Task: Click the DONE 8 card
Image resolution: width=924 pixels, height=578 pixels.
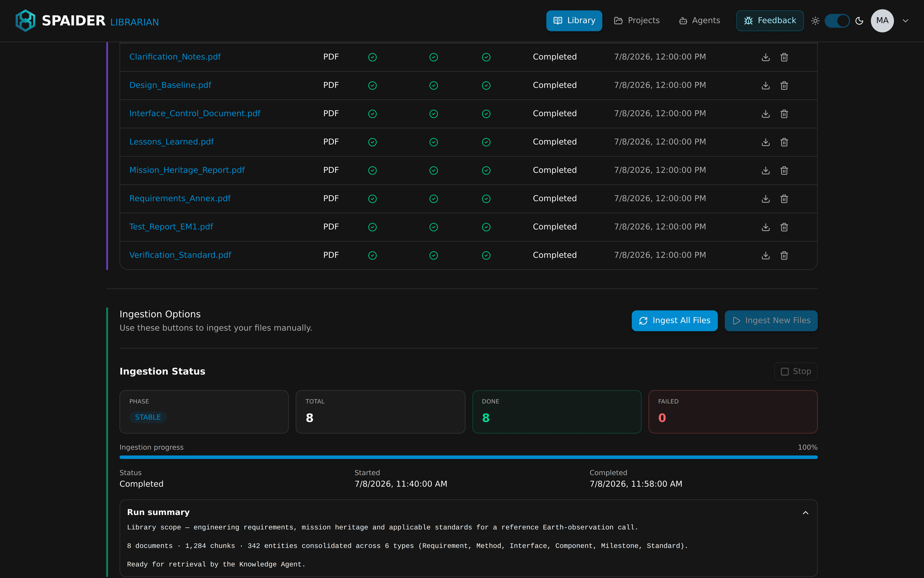Action: [557, 412]
